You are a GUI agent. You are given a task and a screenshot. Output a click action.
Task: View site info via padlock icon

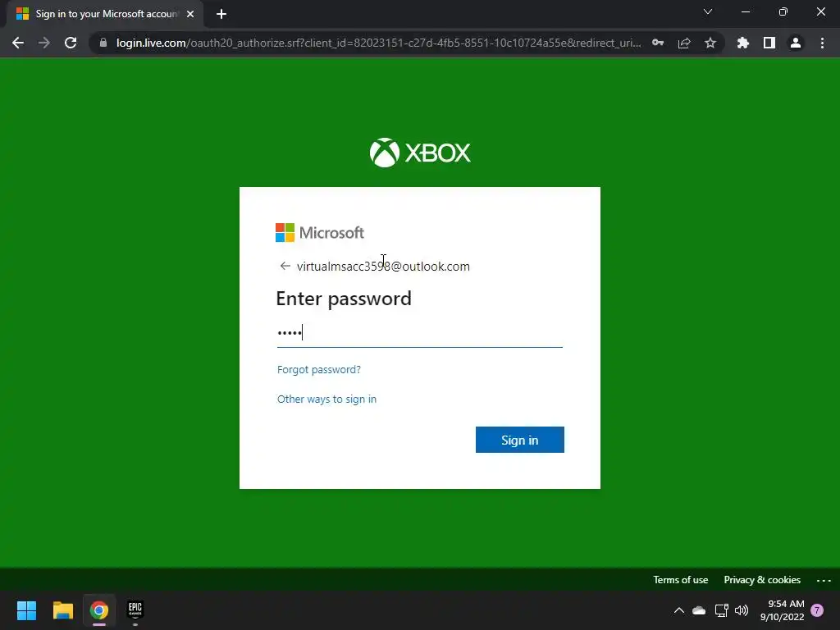coord(103,43)
